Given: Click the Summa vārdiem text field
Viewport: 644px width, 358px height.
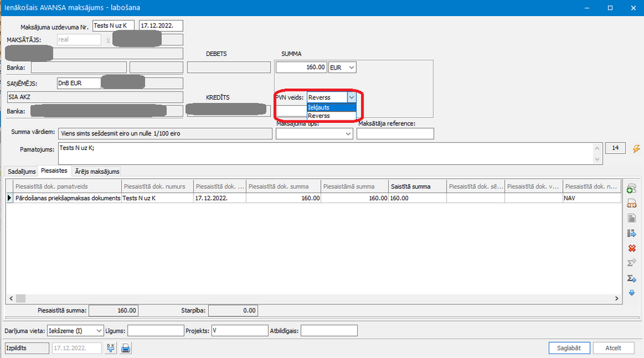Looking at the screenshot, I should pyautogui.click(x=165, y=134).
